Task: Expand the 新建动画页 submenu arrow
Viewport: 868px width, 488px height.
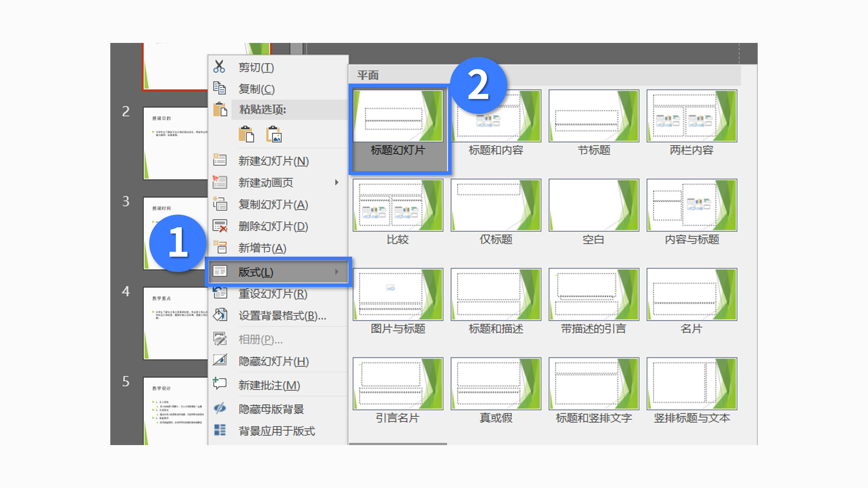Action: (336, 183)
